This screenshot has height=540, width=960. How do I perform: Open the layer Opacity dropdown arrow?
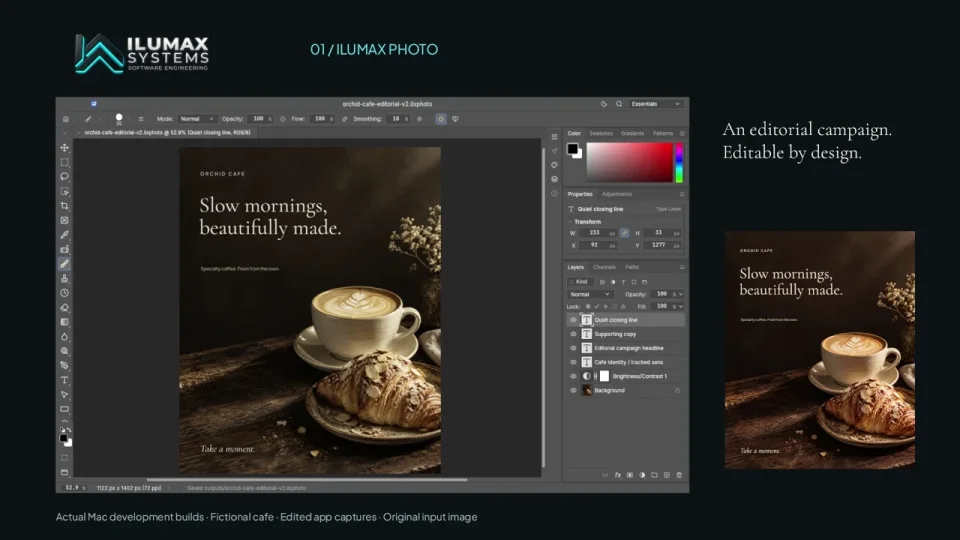pos(681,294)
